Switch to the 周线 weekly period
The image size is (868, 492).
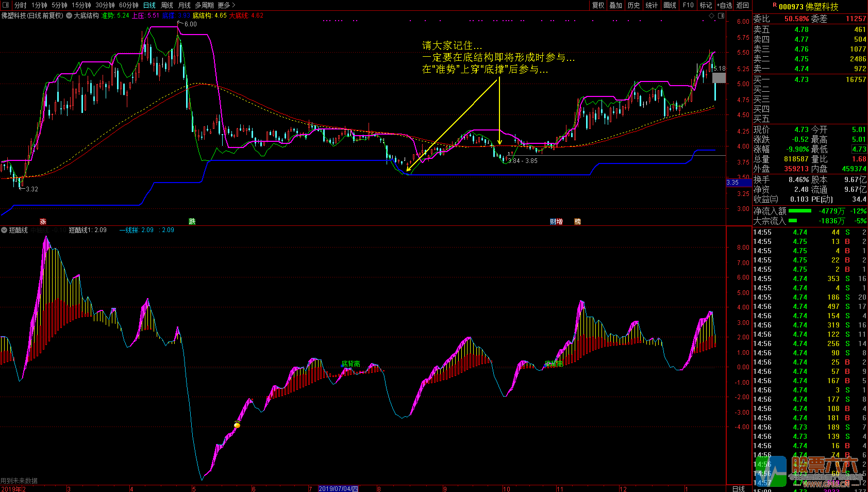[167, 5]
